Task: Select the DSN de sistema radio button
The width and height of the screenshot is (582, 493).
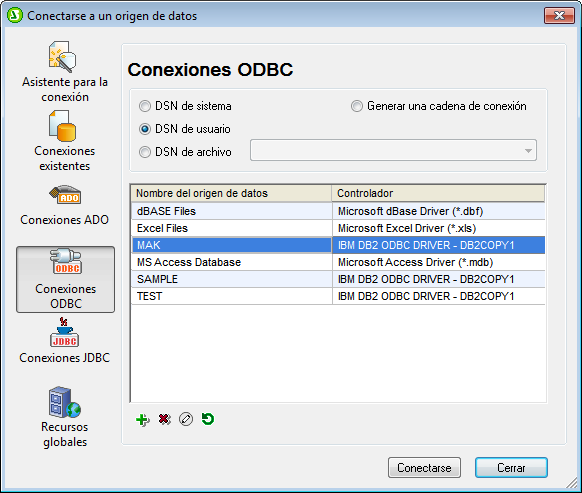Action: (145, 106)
